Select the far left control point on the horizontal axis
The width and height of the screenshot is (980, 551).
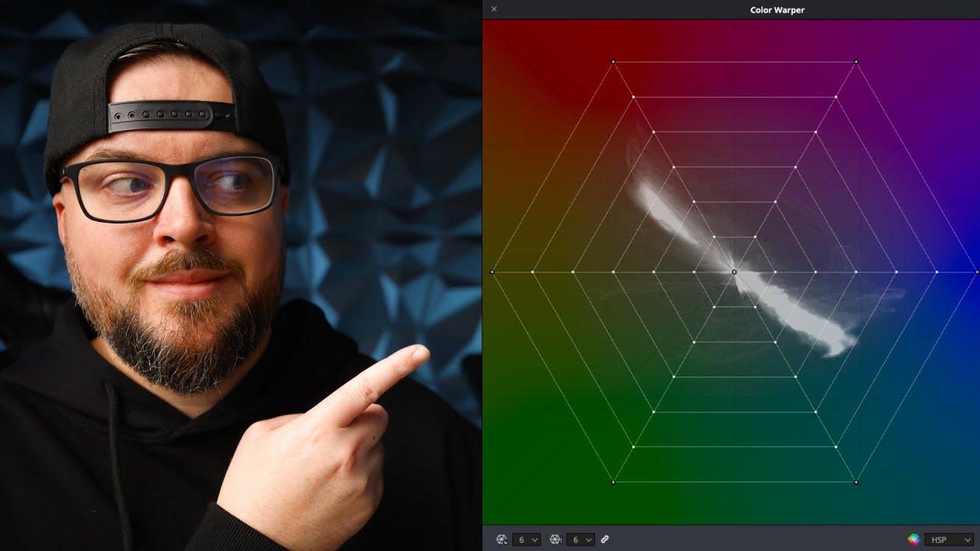(x=492, y=272)
